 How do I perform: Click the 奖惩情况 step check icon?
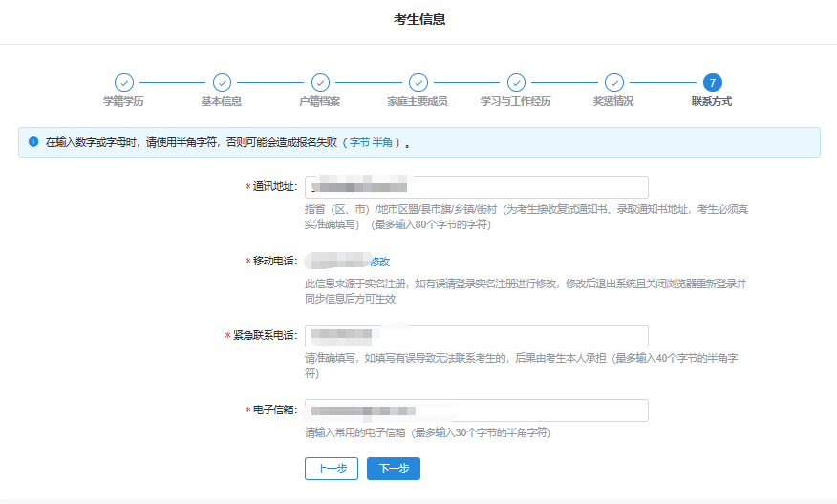pos(614,83)
